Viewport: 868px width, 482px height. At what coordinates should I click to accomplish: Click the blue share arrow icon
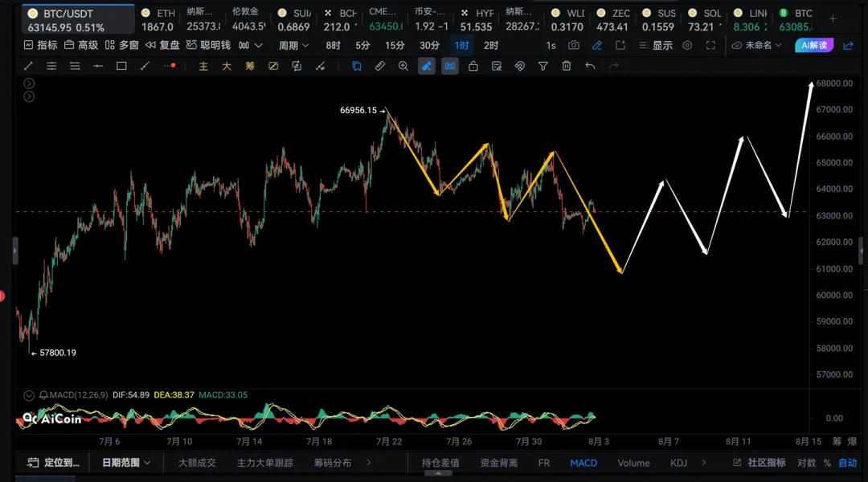[x=848, y=45]
